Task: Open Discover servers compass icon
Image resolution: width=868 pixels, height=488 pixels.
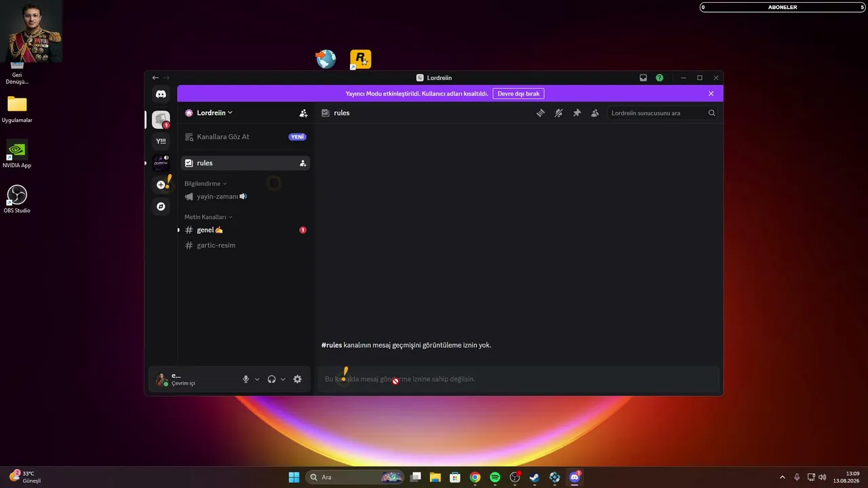Action: tap(161, 206)
